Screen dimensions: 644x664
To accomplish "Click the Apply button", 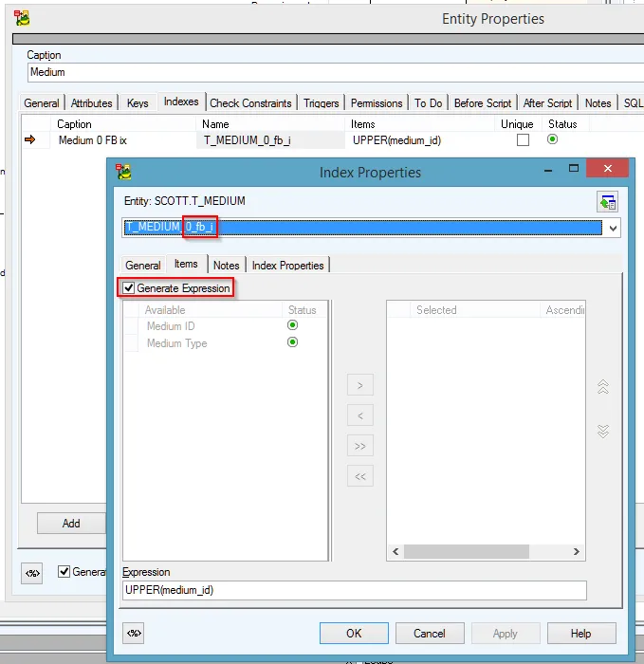I will click(506, 633).
